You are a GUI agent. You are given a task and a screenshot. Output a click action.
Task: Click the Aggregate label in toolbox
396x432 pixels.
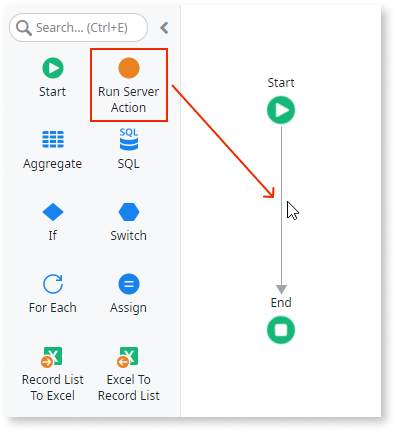(x=52, y=164)
